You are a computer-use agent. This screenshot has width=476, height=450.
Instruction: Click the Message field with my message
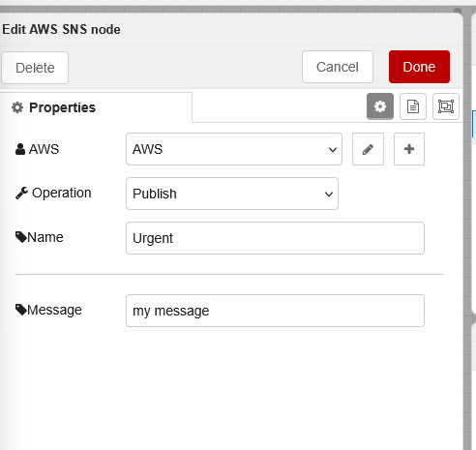tap(275, 311)
